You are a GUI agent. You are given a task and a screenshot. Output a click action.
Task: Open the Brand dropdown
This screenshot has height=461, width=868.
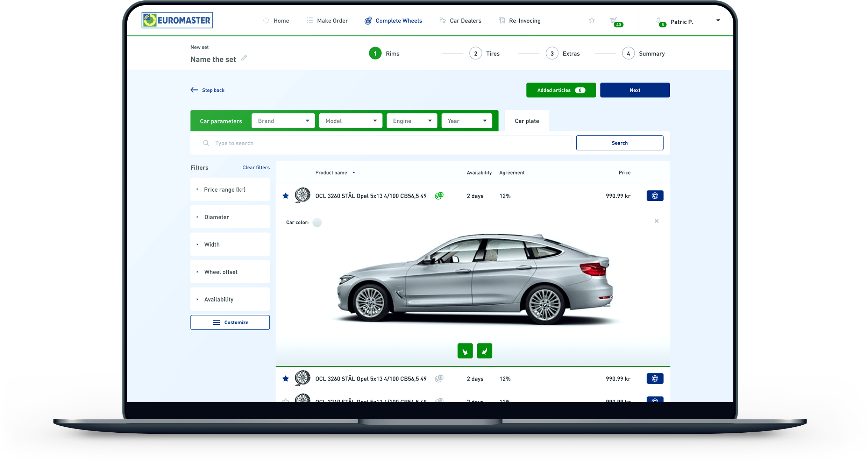283,121
